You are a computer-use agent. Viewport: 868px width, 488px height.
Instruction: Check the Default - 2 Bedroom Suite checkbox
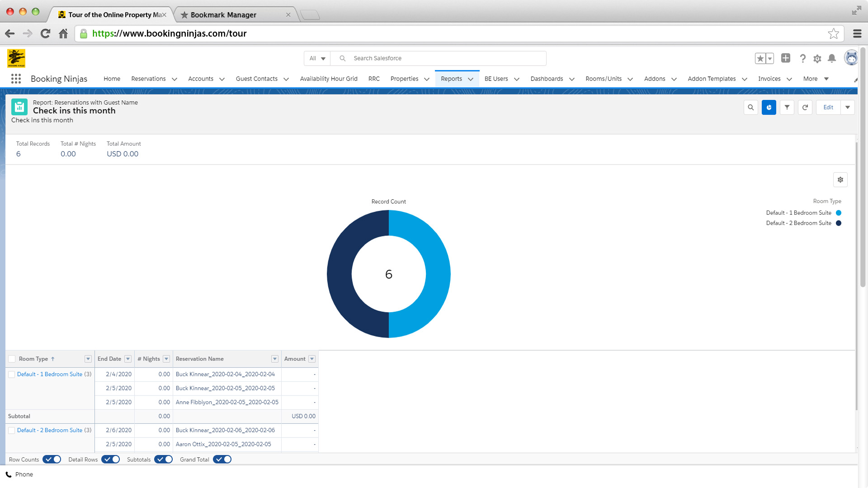[x=12, y=431]
